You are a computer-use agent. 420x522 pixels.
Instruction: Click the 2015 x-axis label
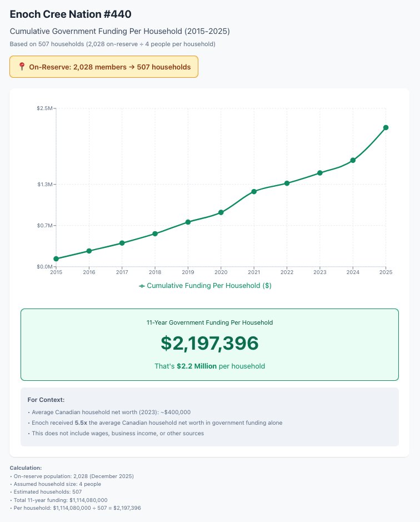pyautogui.click(x=56, y=272)
